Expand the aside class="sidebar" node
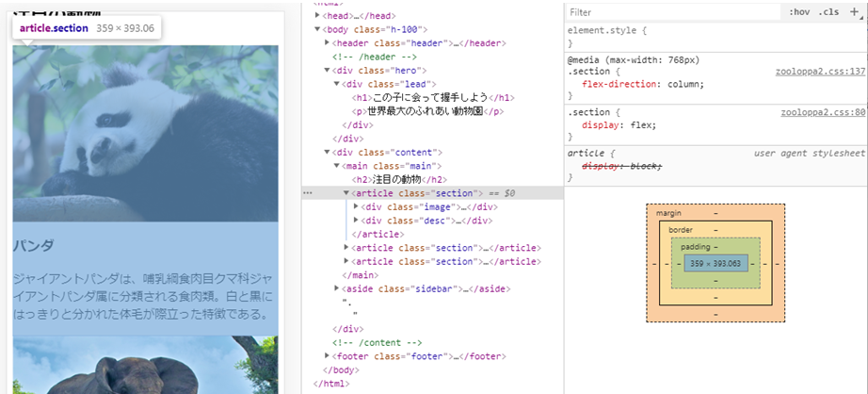868x394 pixels. coord(337,288)
